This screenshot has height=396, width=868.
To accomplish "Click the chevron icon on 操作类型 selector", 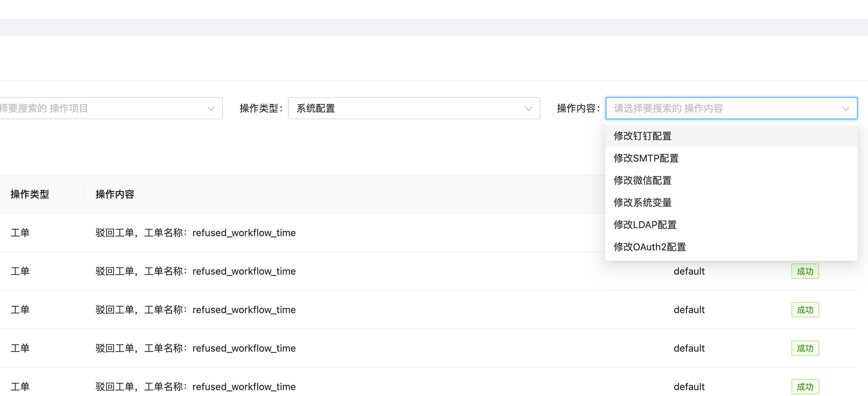I will click(x=528, y=108).
